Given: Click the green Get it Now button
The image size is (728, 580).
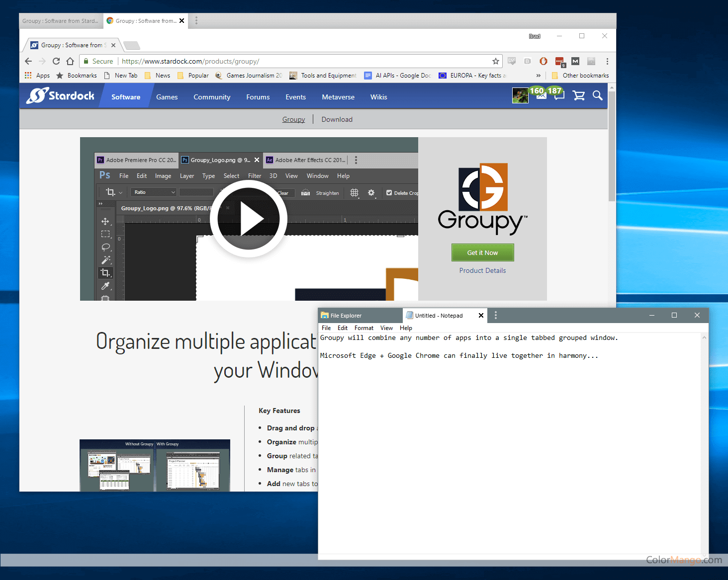Looking at the screenshot, I should click(482, 252).
